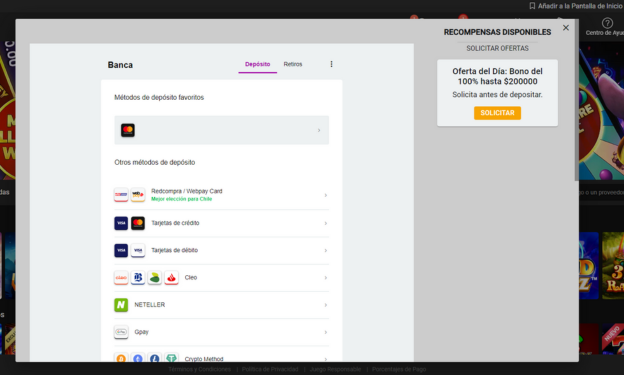The image size is (624, 375).
Task: Close the Banca deposit dialog with X
Action: (x=566, y=27)
